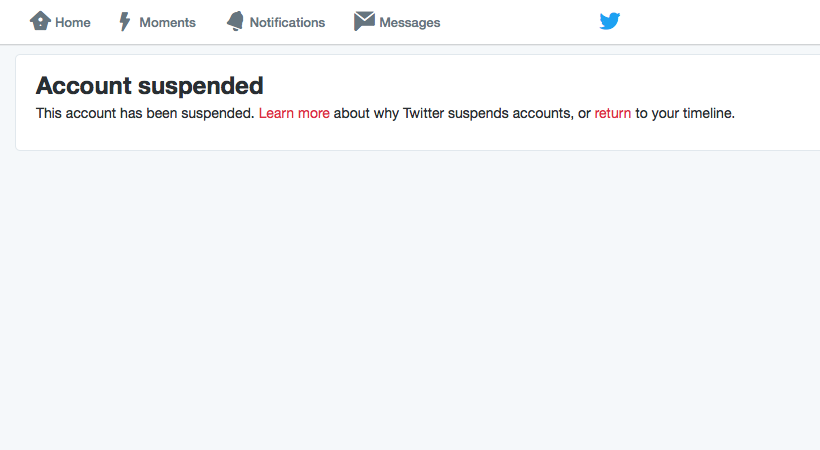Image resolution: width=820 pixels, height=450 pixels.
Task: Click the Messages envelope icon
Action: click(x=364, y=21)
